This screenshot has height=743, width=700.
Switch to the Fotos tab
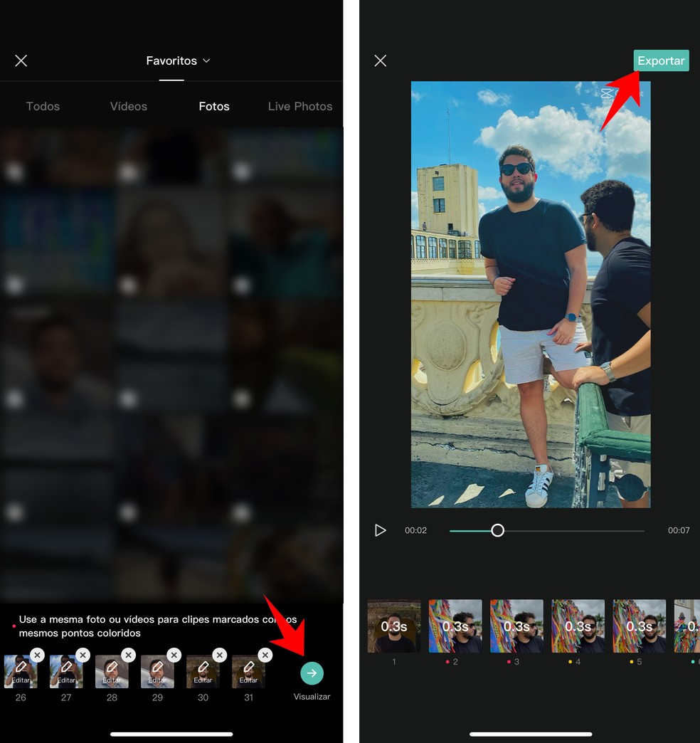coord(213,106)
